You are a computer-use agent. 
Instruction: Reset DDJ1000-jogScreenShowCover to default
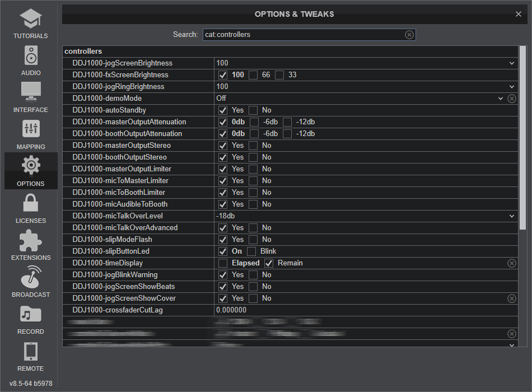pos(512,298)
